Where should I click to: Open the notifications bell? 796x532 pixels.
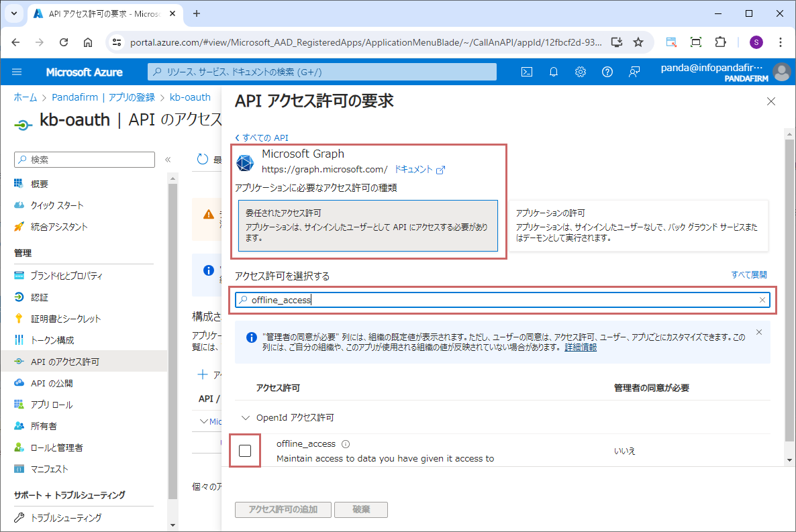coord(554,72)
